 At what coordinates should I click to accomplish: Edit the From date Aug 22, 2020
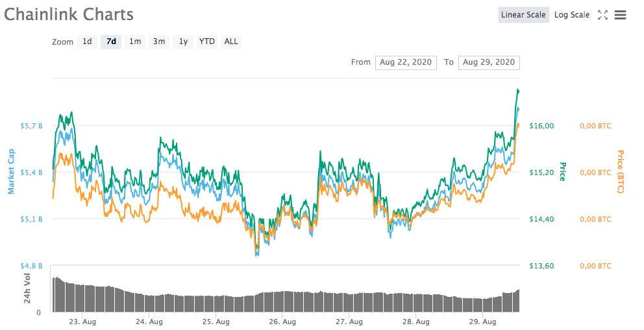click(x=406, y=62)
